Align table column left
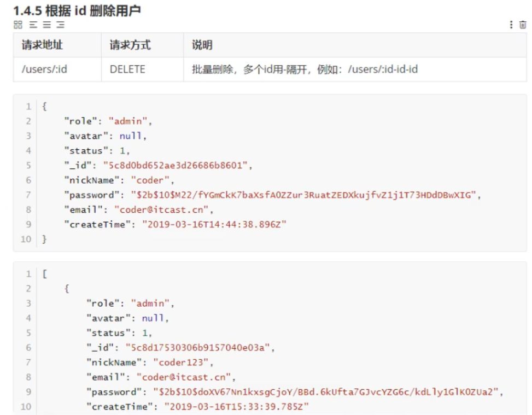Screen dimensions: 532x415 [33, 24]
